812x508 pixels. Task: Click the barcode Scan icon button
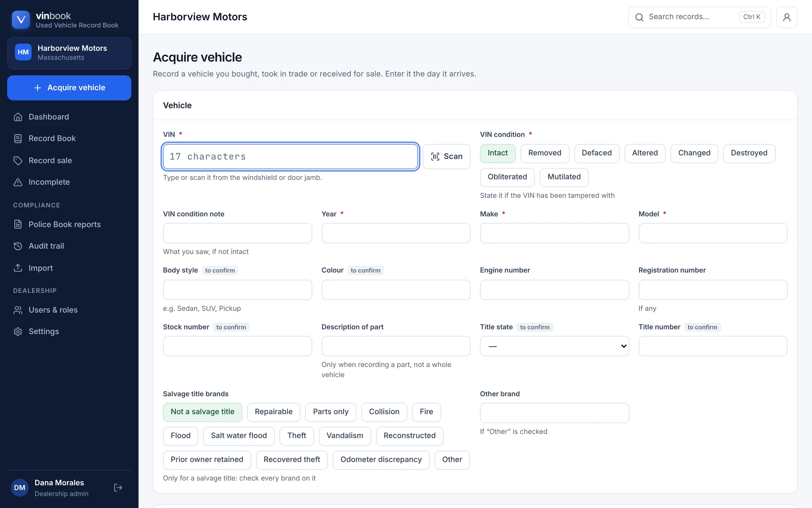pos(446,156)
